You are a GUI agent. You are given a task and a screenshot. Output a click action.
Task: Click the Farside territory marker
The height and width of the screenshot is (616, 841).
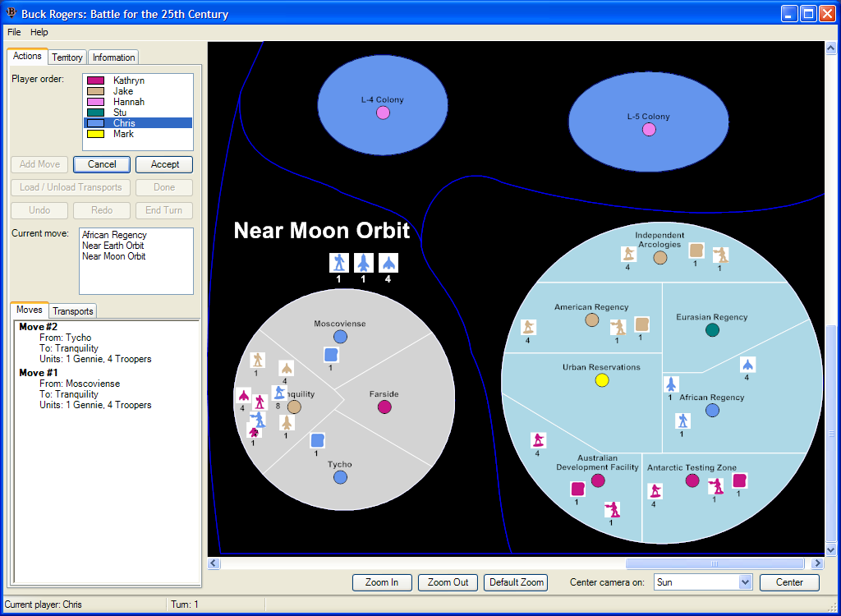[384, 407]
